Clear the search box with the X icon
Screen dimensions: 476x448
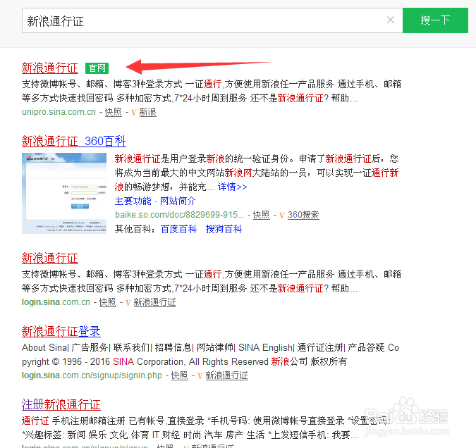pos(391,20)
